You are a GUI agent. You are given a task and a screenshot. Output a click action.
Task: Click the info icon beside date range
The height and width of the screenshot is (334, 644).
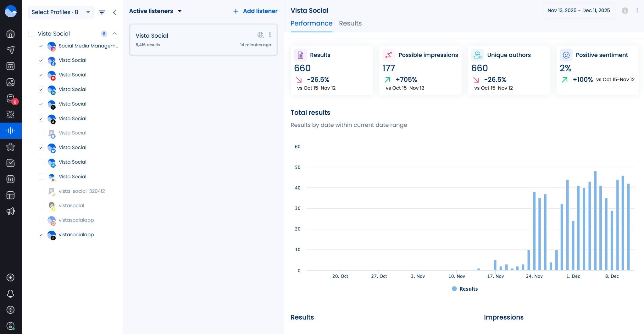[625, 11]
